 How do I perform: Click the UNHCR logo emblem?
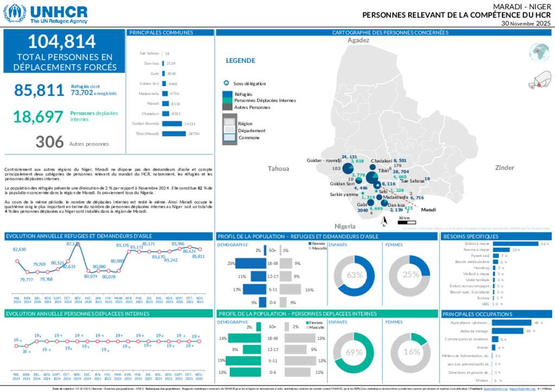coord(15,13)
